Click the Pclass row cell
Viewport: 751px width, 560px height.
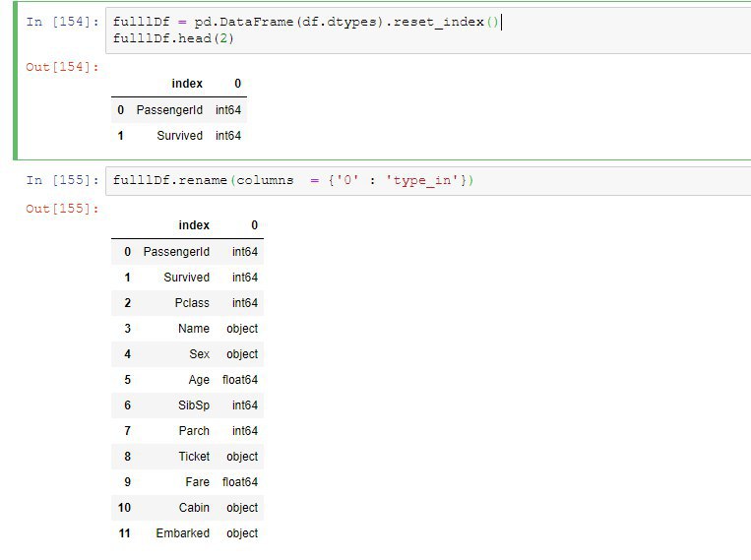192,303
